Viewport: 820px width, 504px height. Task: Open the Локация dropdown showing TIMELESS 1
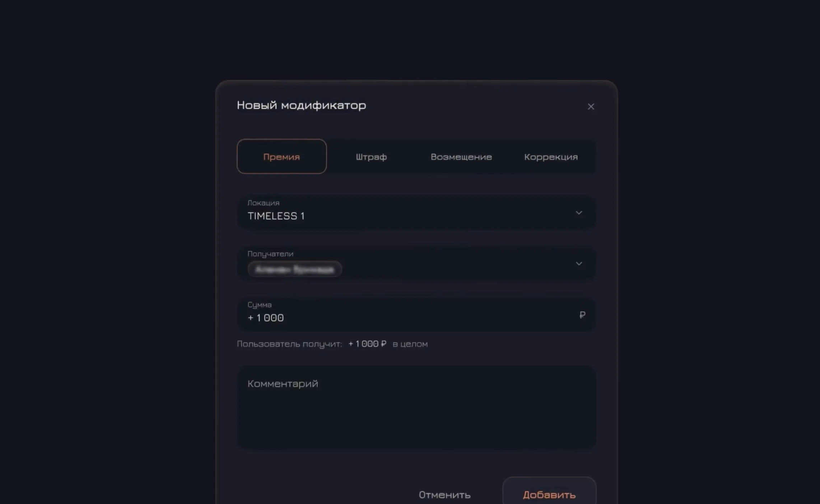pos(416,212)
